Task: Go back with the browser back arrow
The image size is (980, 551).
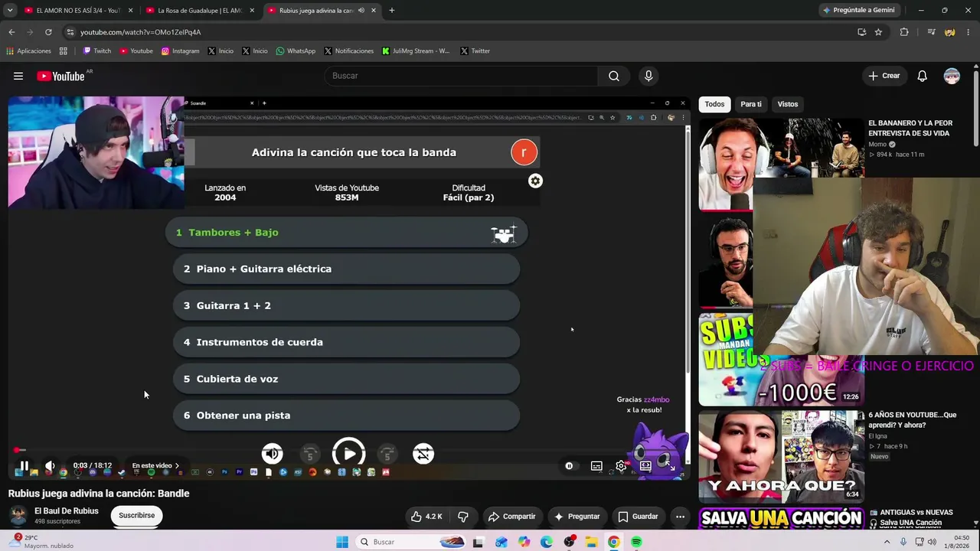Action: pos(11,32)
